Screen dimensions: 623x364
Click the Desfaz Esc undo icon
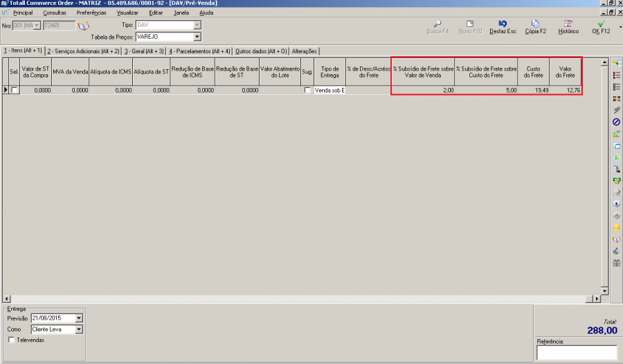502,24
